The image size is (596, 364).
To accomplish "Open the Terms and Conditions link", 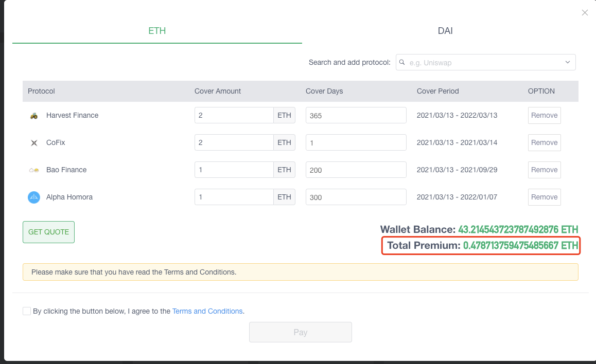I will pos(207,311).
